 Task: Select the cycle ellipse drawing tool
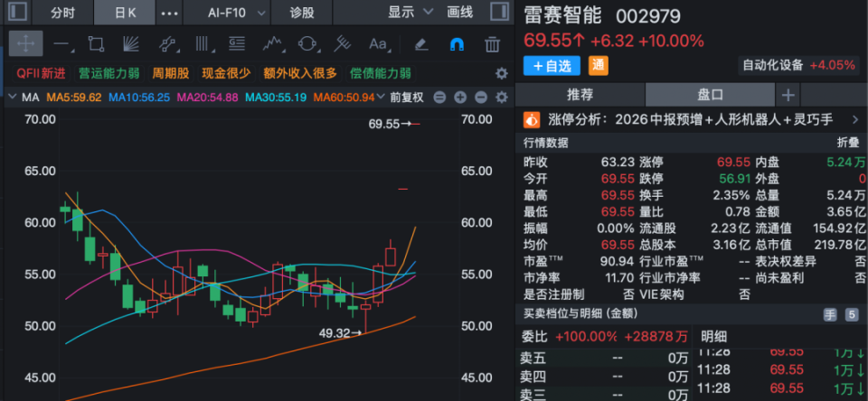pos(307,43)
